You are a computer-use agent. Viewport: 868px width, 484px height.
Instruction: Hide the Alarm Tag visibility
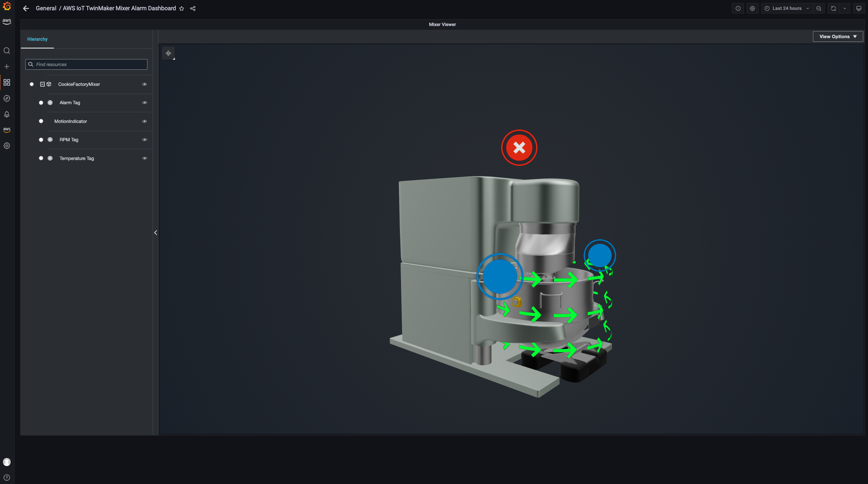pos(145,103)
